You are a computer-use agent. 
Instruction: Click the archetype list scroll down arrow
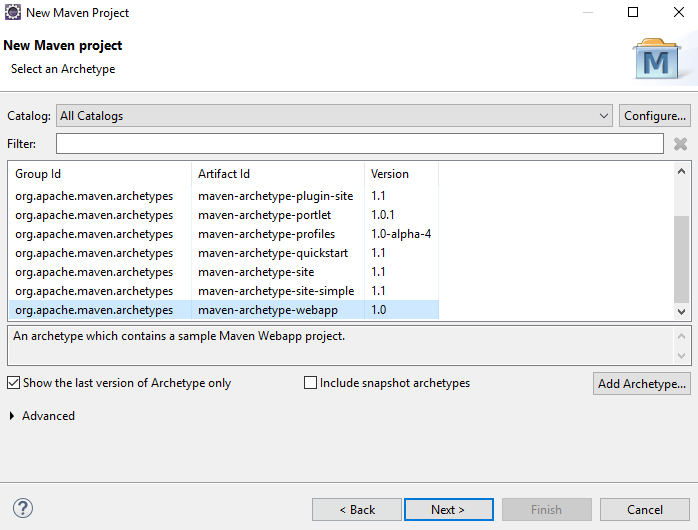coord(681,312)
